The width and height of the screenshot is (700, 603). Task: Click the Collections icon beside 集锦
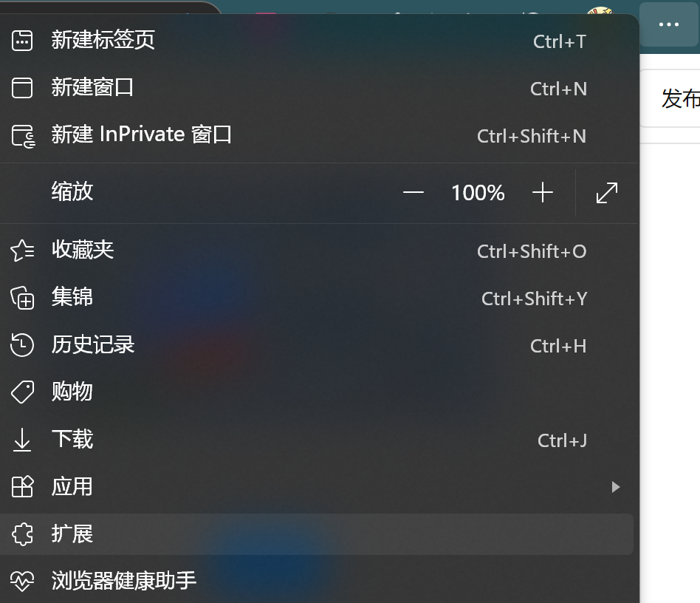(x=22, y=298)
